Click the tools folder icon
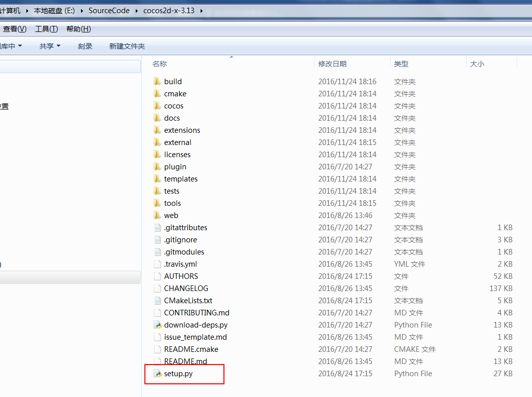The height and width of the screenshot is (397, 532). (157, 203)
